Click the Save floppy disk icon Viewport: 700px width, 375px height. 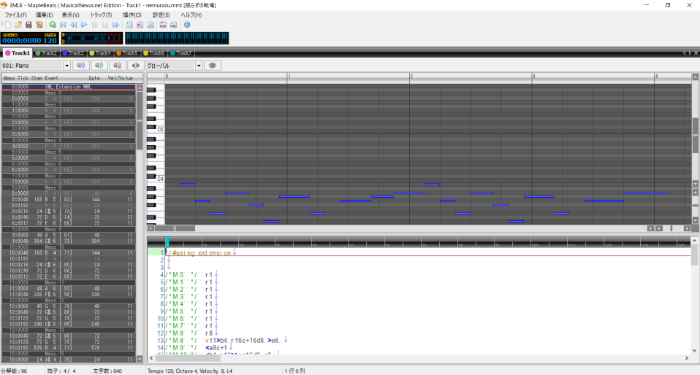coord(29,25)
